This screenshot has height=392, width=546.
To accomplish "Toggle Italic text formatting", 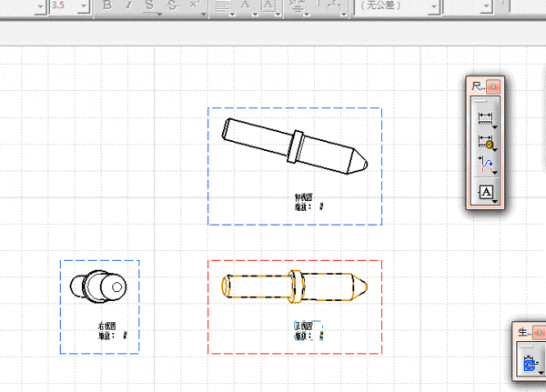I will pos(127,5).
